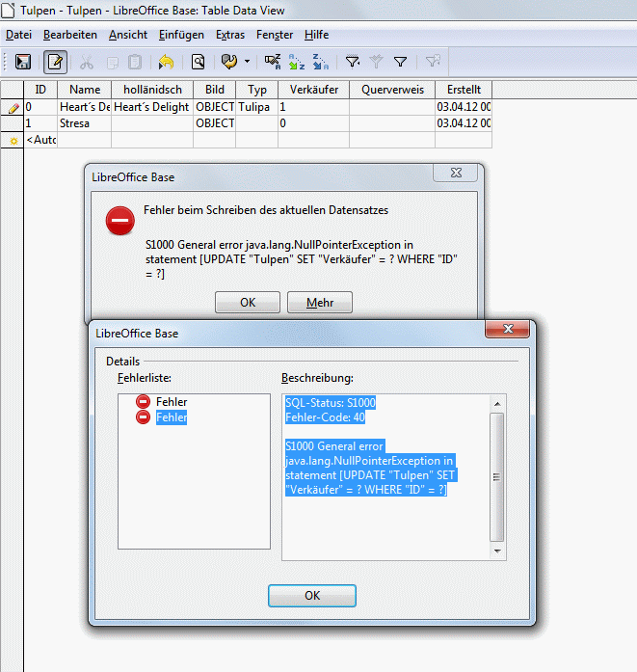Click the Heart's Delight holländisch cell
This screenshot has height=672, width=637.
point(152,107)
